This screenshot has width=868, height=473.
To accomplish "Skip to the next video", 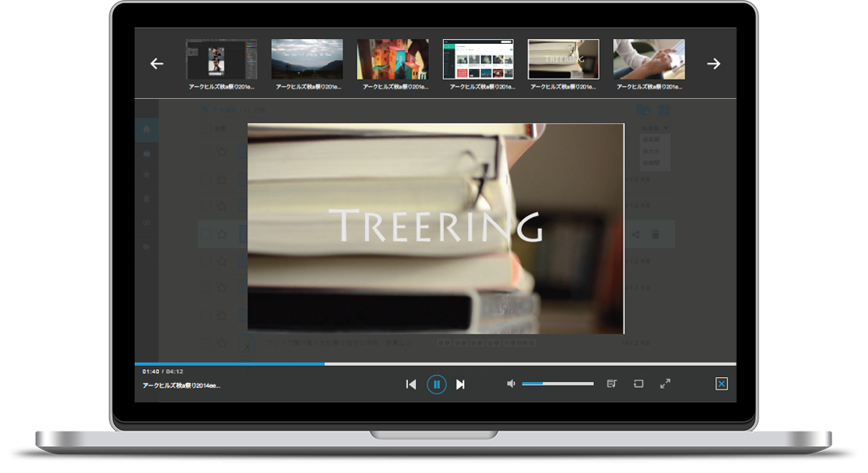I will click(x=460, y=384).
